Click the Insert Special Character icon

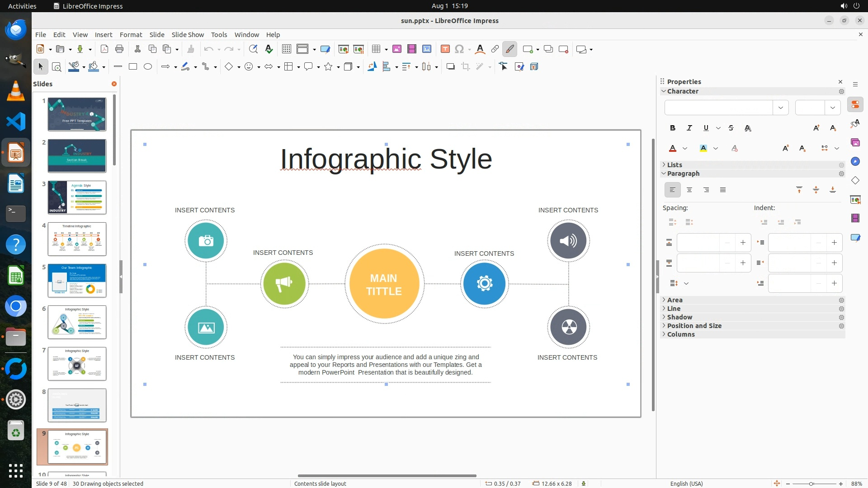point(459,49)
